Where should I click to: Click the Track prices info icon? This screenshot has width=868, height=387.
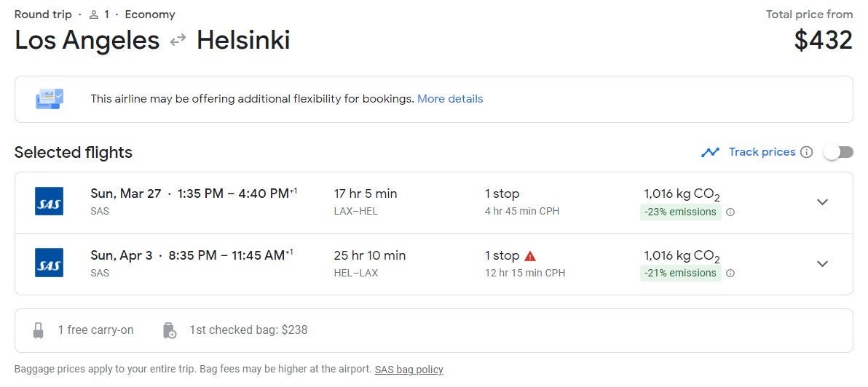point(806,153)
